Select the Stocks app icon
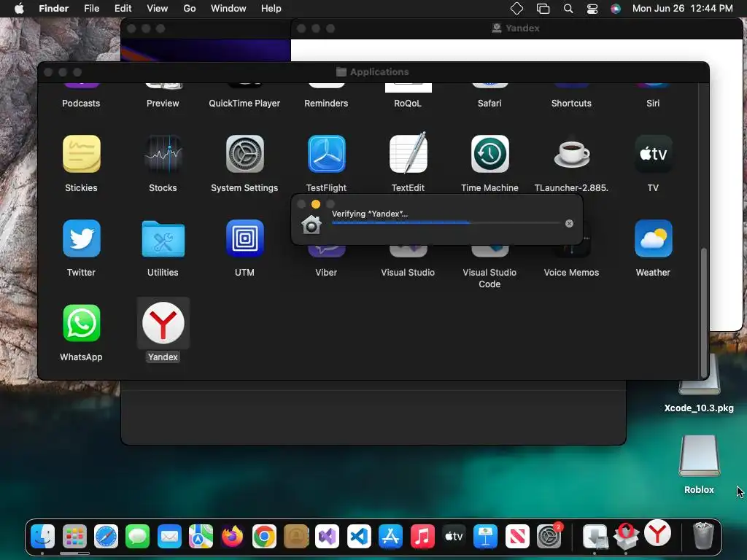Image resolution: width=747 pixels, height=560 pixels. coord(163,154)
